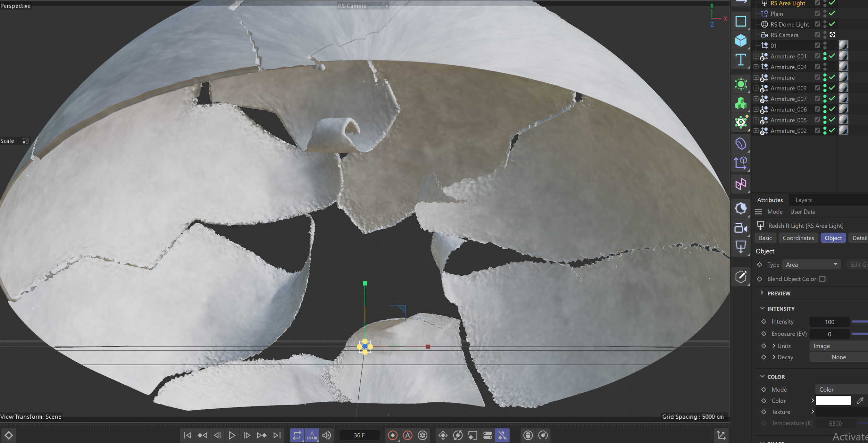Pick a color with the eyedropper icon

point(860,401)
